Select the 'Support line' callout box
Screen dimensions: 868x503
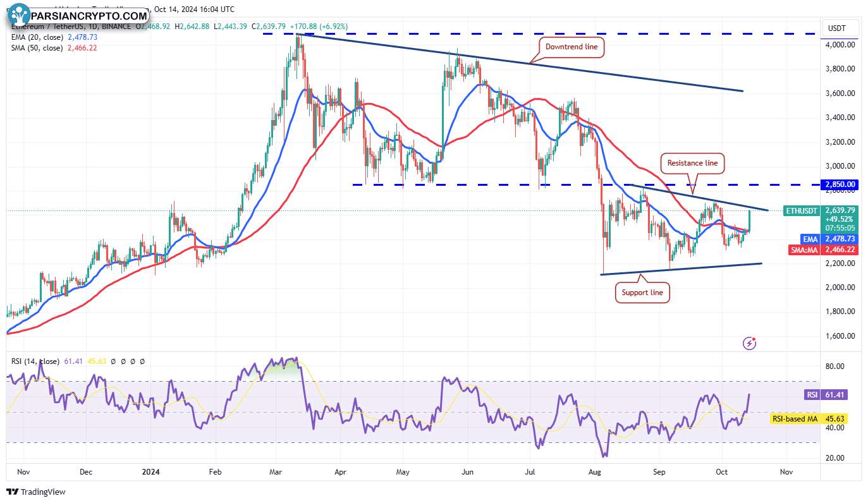click(643, 293)
